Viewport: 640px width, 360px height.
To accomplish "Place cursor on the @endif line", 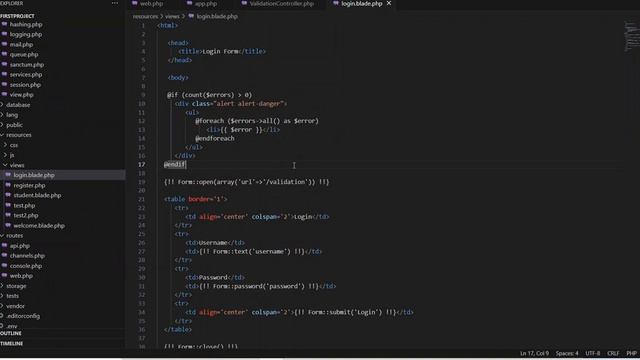I will (x=175, y=164).
